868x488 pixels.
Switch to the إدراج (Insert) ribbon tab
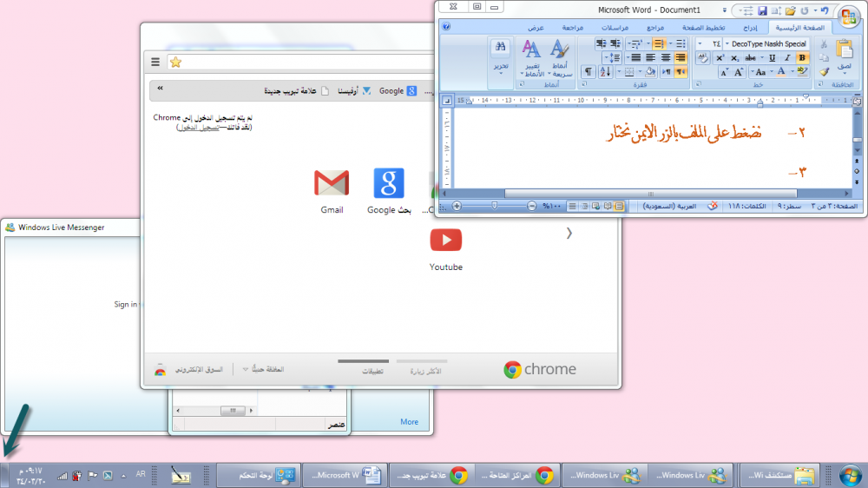point(742,28)
